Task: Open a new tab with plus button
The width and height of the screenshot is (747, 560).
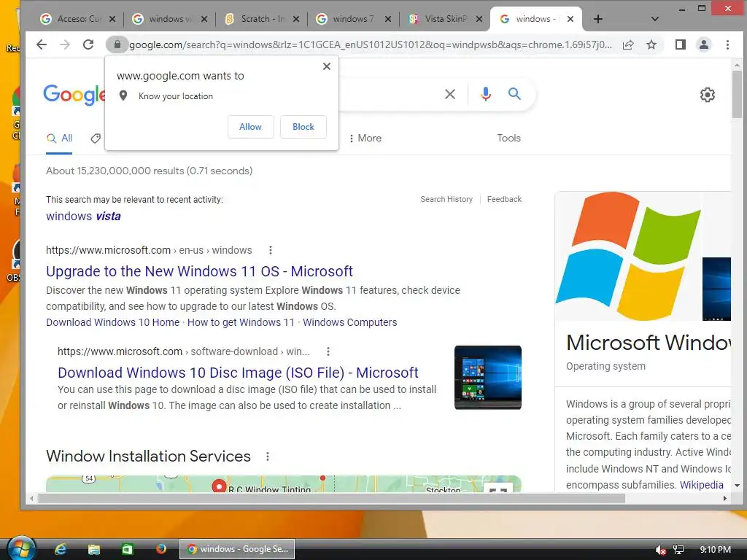Action: (598, 19)
